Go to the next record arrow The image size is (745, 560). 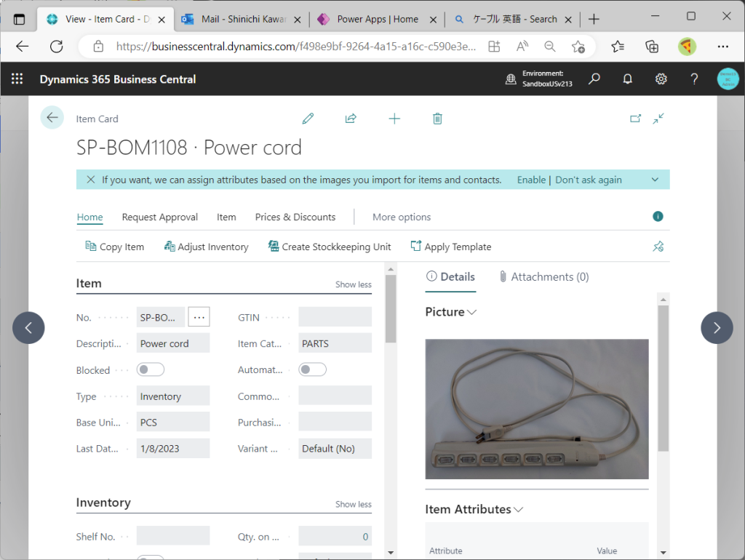pos(717,328)
